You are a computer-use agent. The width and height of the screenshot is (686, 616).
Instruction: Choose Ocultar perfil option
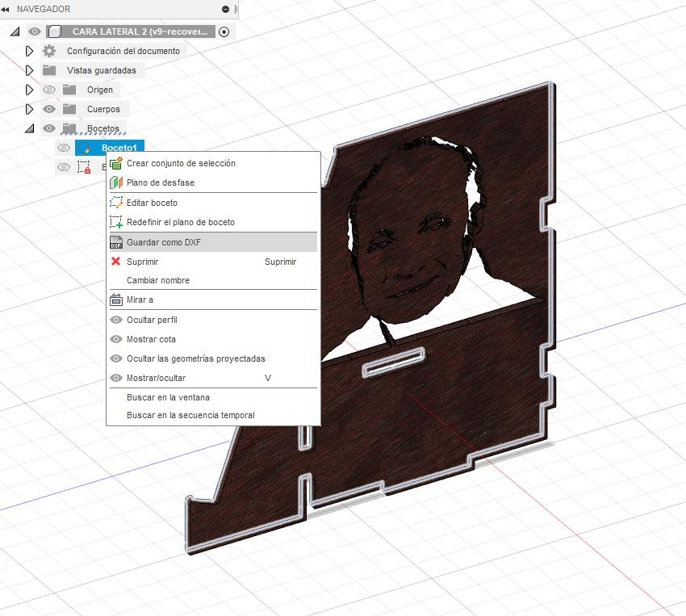pos(214,320)
